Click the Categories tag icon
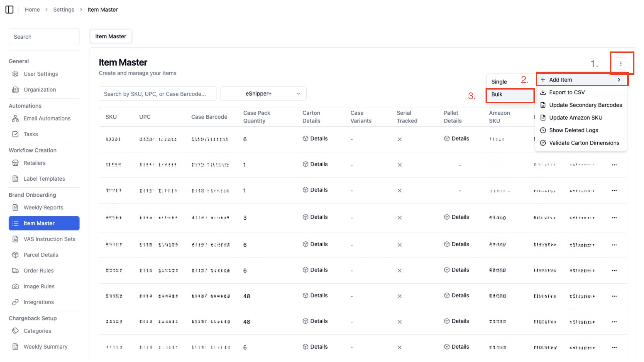This screenshot has height=362, width=644. coord(15,331)
